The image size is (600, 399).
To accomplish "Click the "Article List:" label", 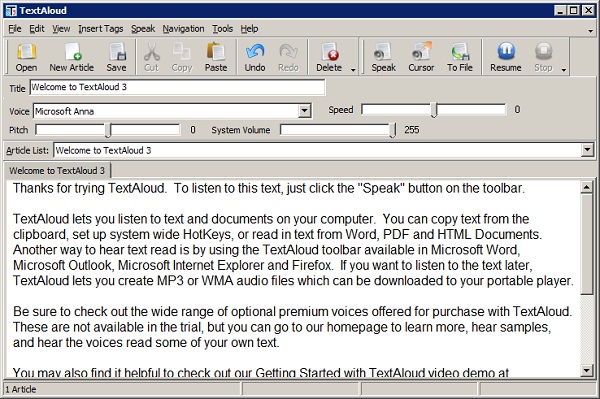I will (28, 150).
